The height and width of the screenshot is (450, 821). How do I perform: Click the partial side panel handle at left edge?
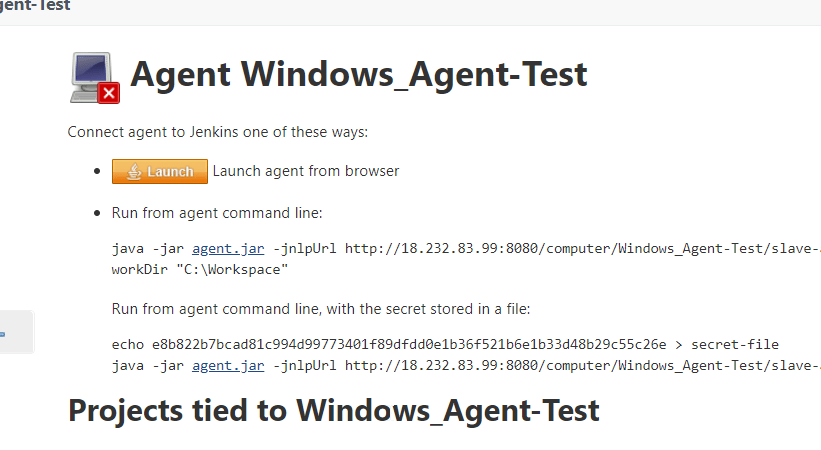pyautogui.click(x=15, y=332)
